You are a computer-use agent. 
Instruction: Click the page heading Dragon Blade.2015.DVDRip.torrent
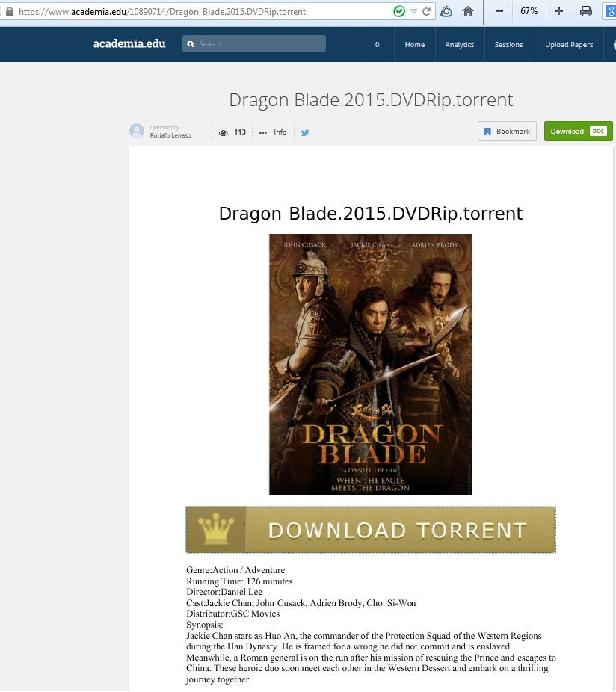tap(371, 99)
